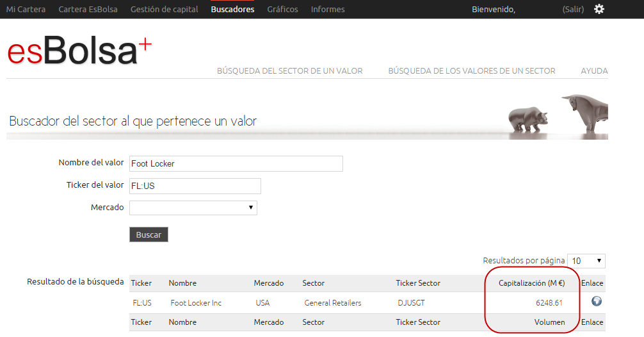Open the Mi Cartera menu
Viewport: 644px width, 337px height.
(26, 9)
